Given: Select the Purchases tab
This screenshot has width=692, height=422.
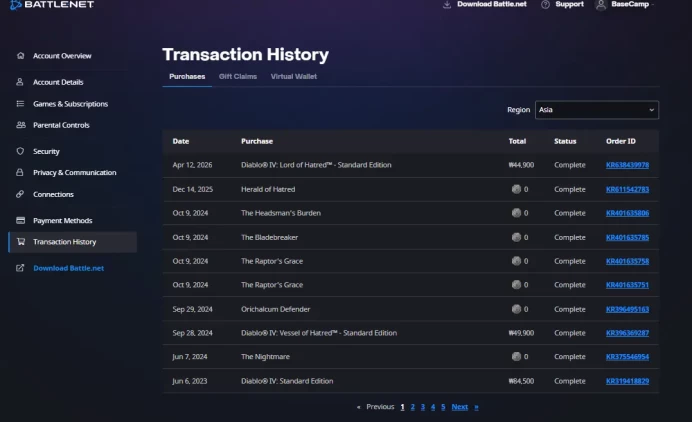Looking at the screenshot, I should click(187, 76).
